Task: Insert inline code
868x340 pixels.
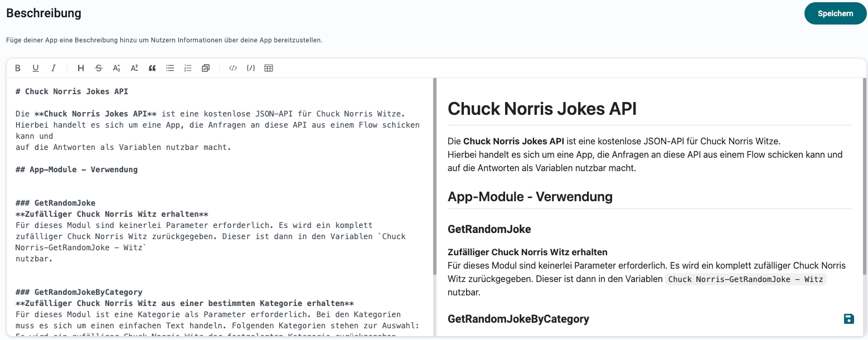Action: click(233, 68)
